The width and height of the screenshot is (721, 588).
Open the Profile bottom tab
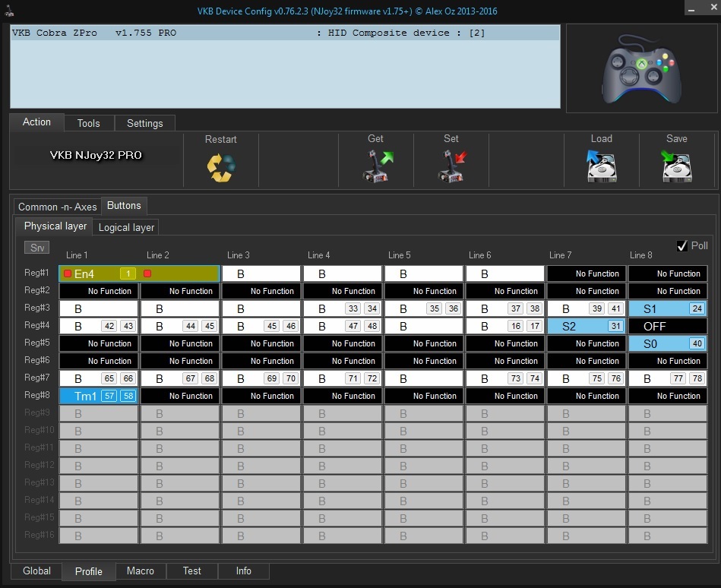(89, 571)
